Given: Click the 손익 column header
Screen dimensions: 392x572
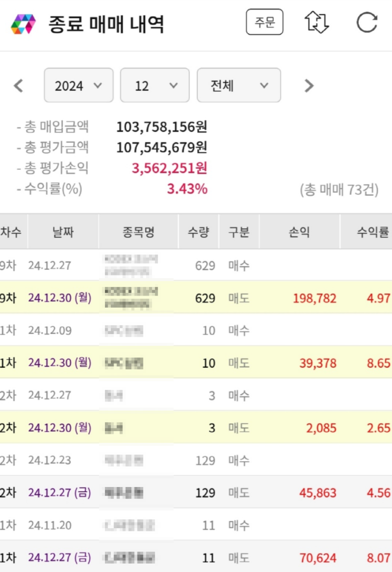Looking at the screenshot, I should point(299,232).
